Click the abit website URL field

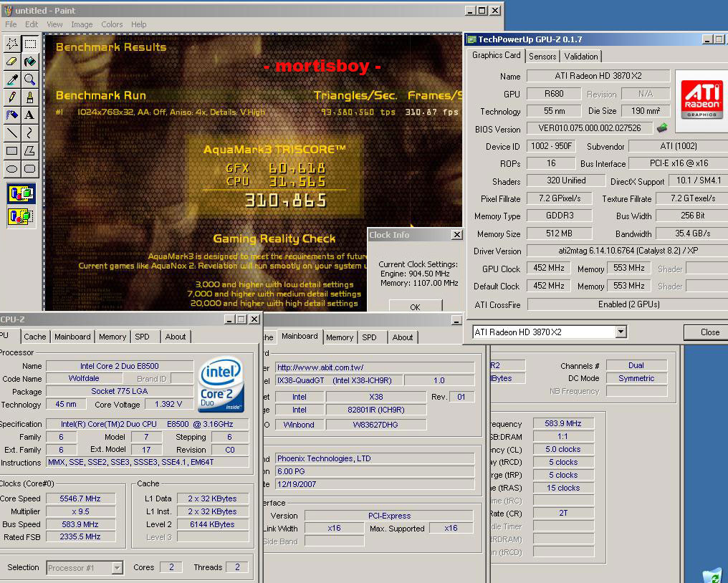tap(375, 367)
